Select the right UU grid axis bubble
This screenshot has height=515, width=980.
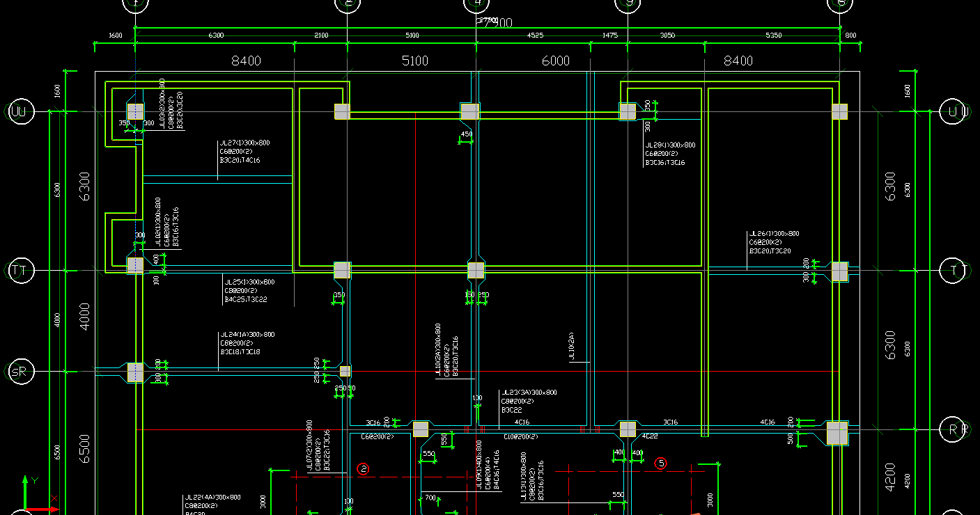click(954, 111)
